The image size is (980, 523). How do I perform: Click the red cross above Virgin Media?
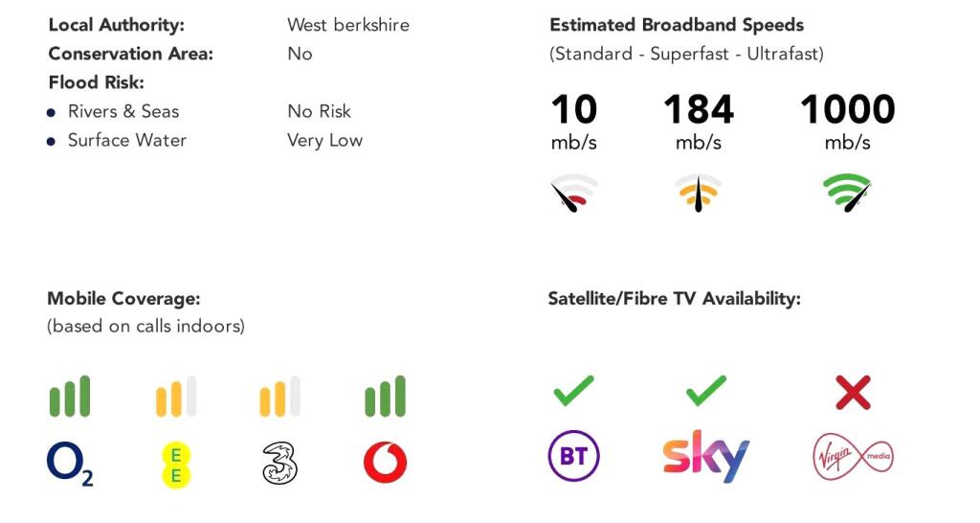click(853, 392)
